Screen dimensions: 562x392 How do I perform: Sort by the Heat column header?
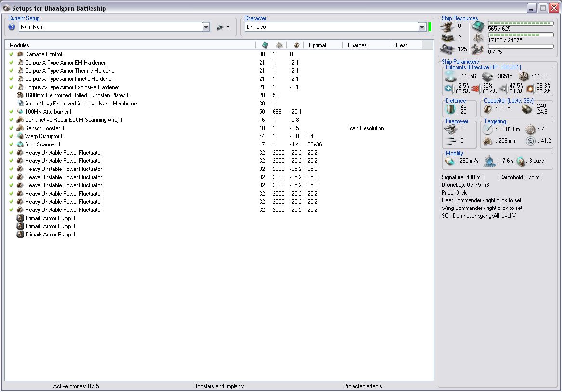tap(406, 45)
